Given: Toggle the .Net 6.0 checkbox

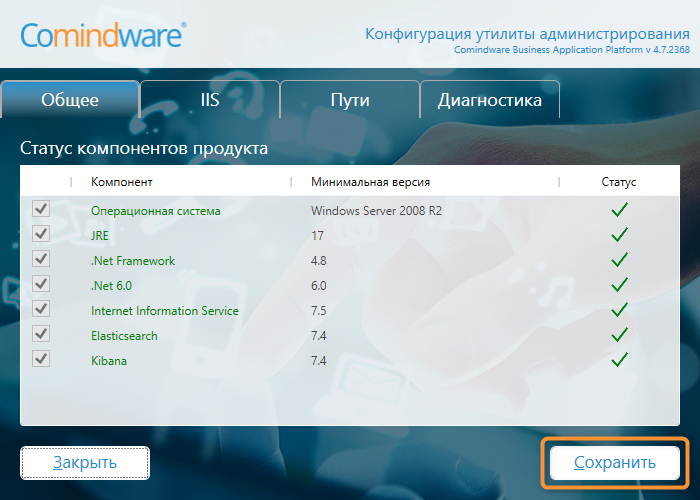Looking at the screenshot, I should click(x=41, y=283).
